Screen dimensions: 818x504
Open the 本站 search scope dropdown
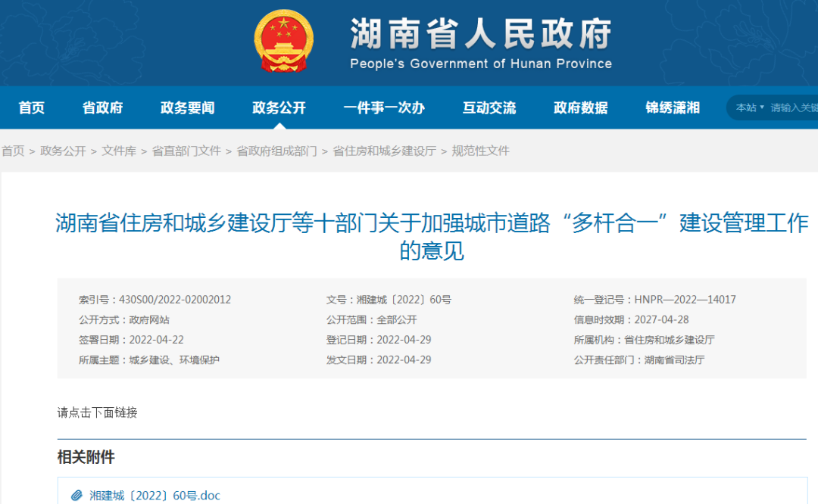[750, 107]
